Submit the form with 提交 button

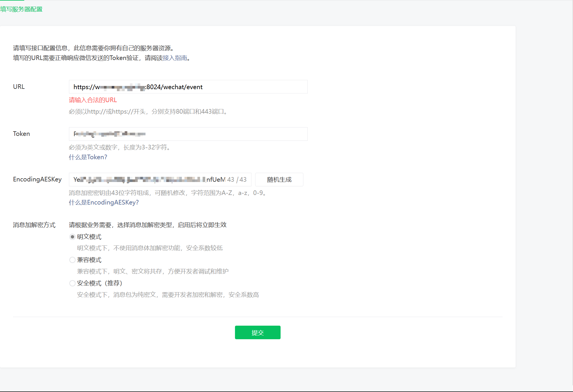coord(257,333)
